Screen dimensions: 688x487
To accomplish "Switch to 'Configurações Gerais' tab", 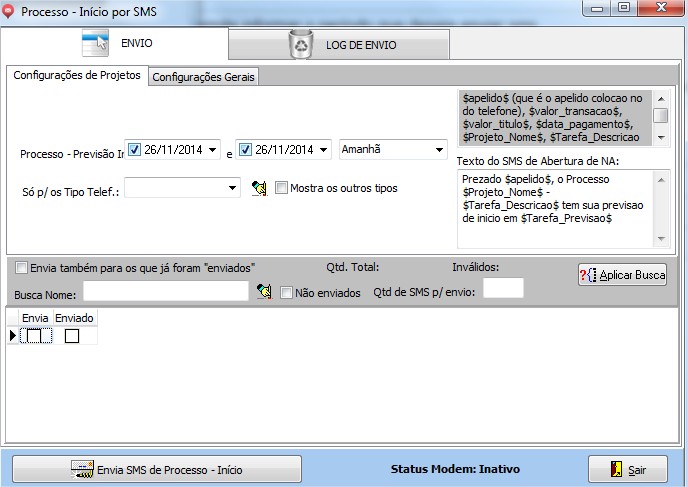I will coord(203,77).
